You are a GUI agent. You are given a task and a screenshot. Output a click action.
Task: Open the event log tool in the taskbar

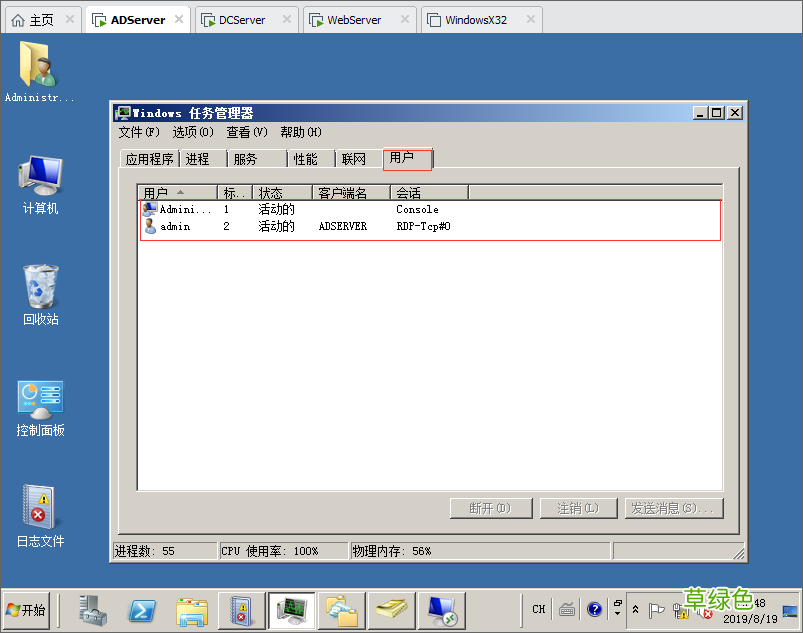pyautogui.click(x=241, y=610)
